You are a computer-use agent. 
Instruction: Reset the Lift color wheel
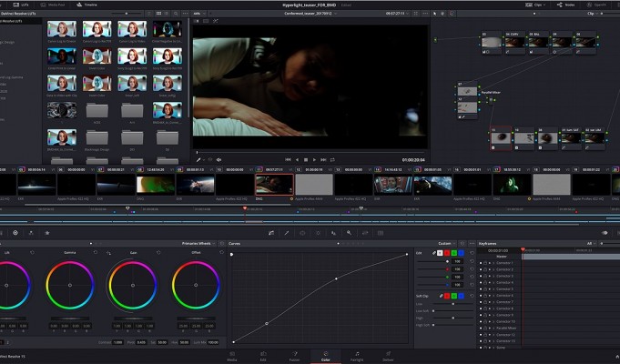33,252
